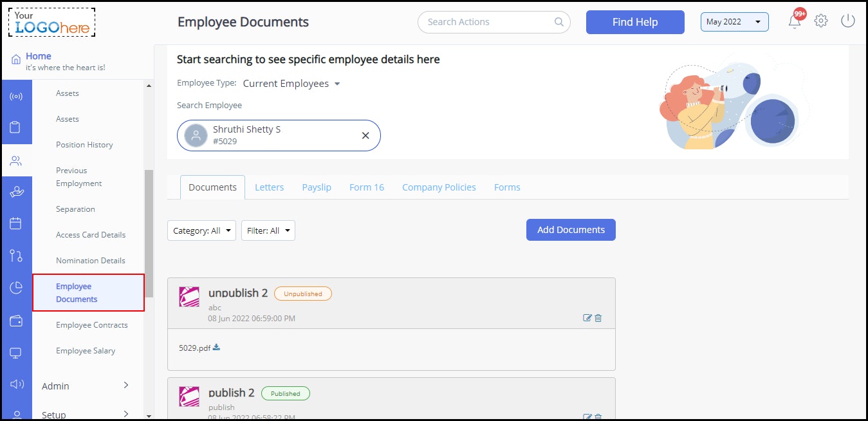Edit the unpublish 2 document
The width and height of the screenshot is (868, 421).
coord(587,317)
